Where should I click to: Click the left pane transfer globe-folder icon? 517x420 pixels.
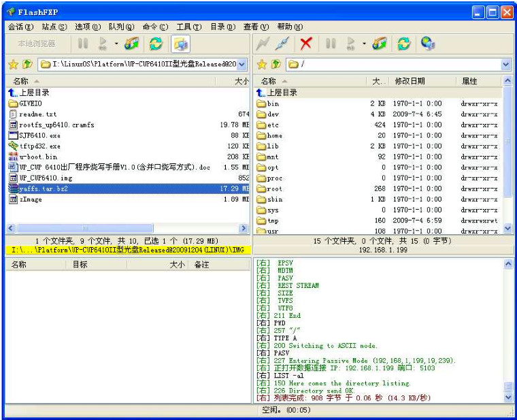point(131,43)
